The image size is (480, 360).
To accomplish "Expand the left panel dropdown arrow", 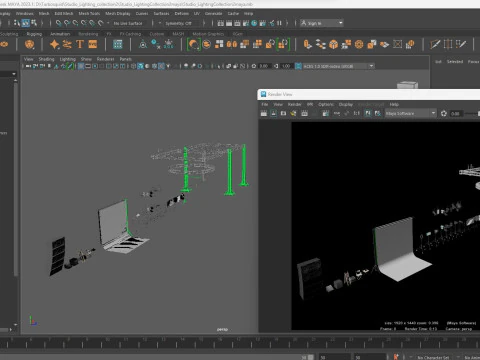I will pos(14,74).
